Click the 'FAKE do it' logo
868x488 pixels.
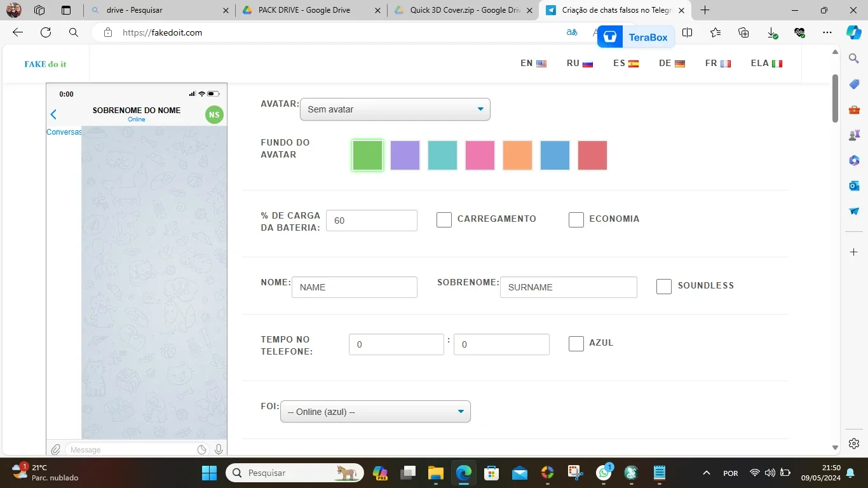pyautogui.click(x=45, y=64)
